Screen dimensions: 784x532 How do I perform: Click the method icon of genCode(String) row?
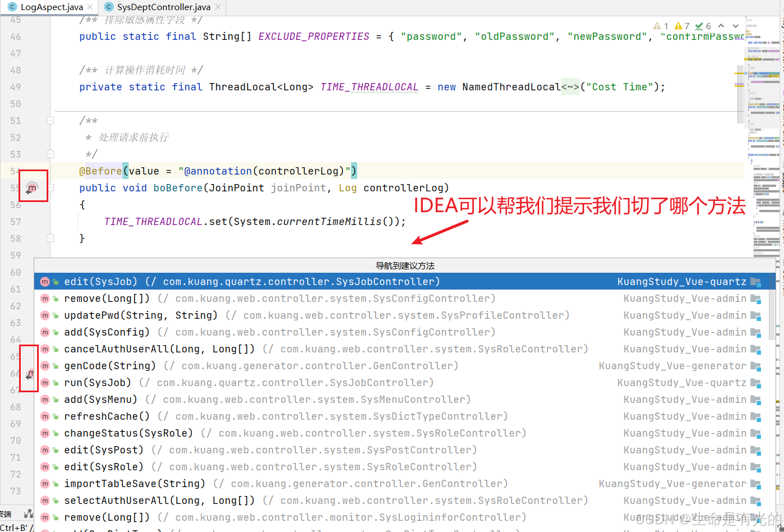coord(45,366)
